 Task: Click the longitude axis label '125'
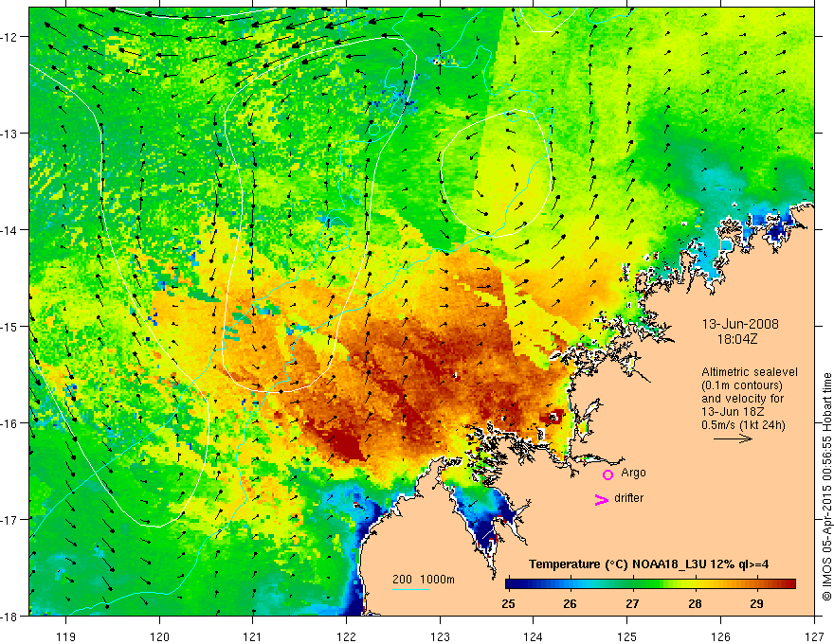coord(627,636)
